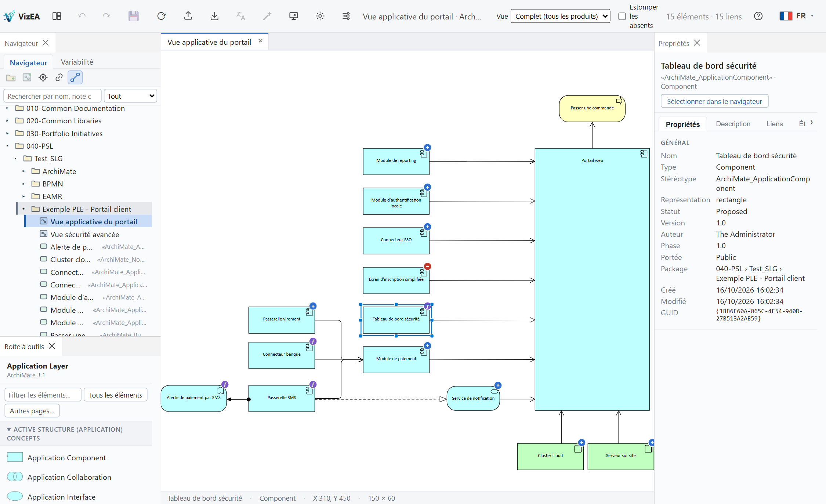This screenshot has height=504, width=826.
Task: Click the locate target icon in the navigator
Action: coord(43,77)
